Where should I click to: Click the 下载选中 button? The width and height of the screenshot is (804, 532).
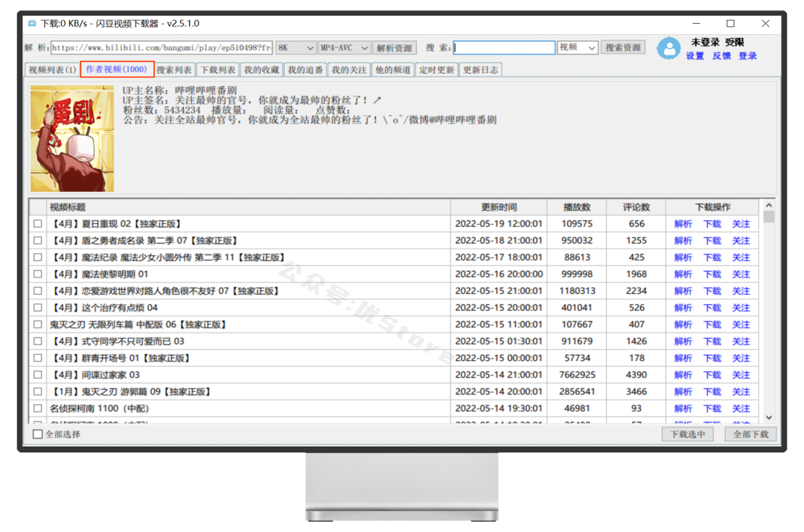pos(688,434)
